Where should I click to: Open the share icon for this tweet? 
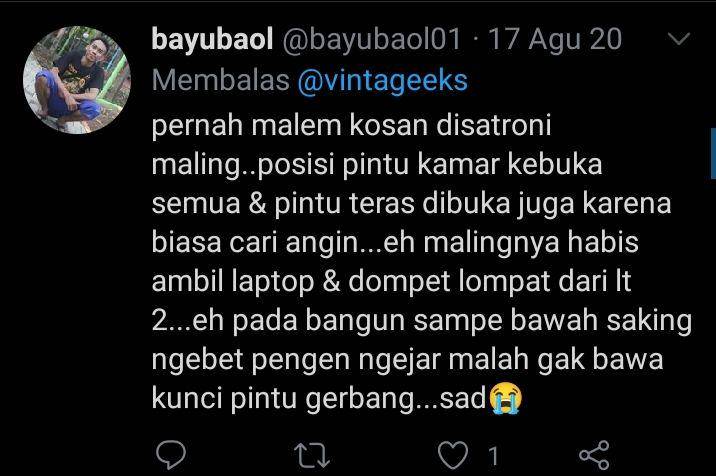click(x=594, y=455)
